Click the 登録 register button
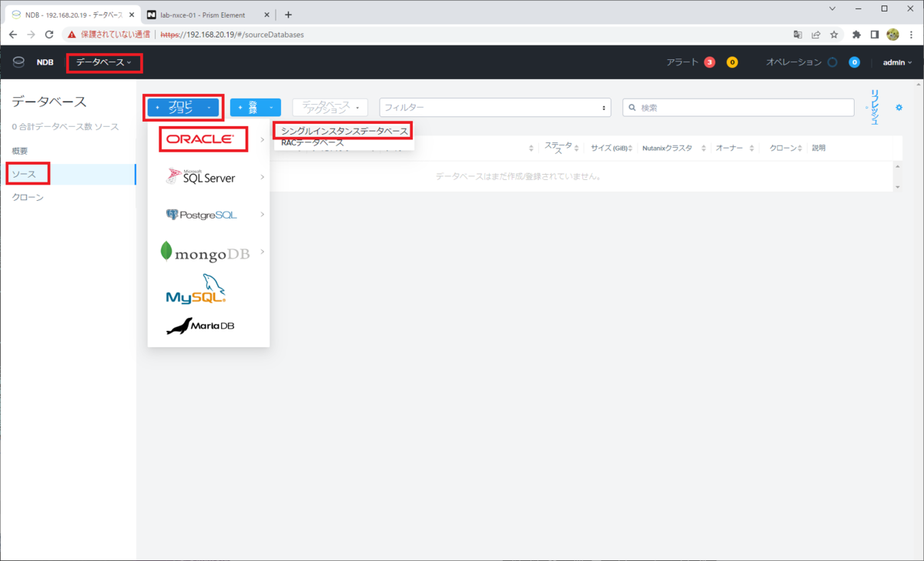This screenshot has width=924, height=561. pyautogui.click(x=256, y=108)
